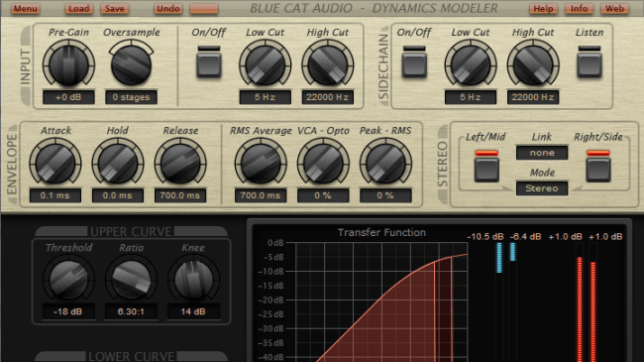Click the Input High Cut knob
The height and width of the screenshot is (362, 644).
coord(327,64)
